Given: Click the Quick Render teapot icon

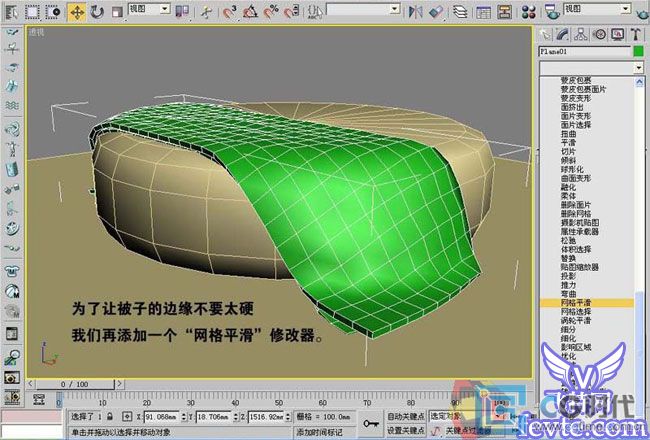Looking at the screenshot, I should coord(643,14).
